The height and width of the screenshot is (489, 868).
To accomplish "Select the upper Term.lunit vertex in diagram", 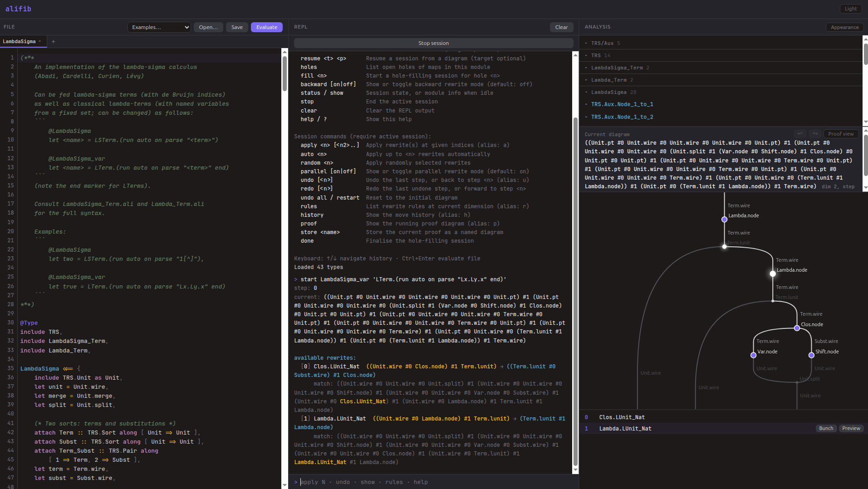I will coord(724,247).
